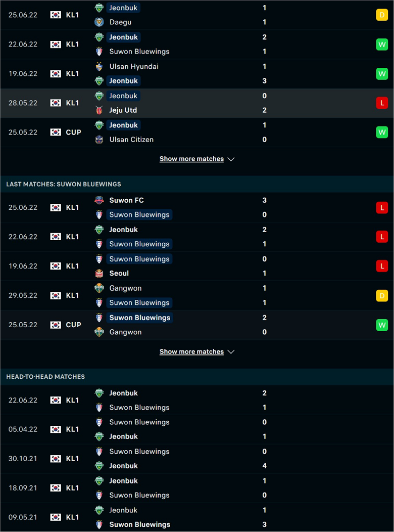Expand Show more matches under Jeonbuk section
This screenshot has height=532, width=394.
pyautogui.click(x=191, y=159)
